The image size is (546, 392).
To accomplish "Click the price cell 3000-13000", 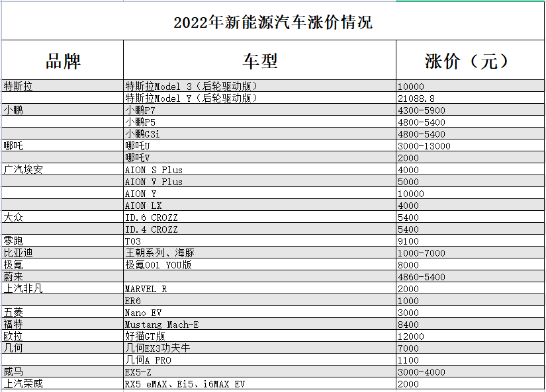I will 469,145.
